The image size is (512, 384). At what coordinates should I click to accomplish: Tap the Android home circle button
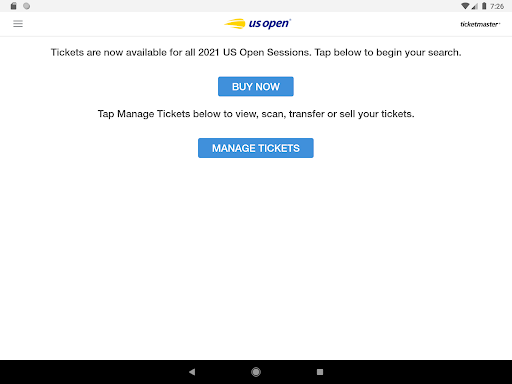(256, 372)
